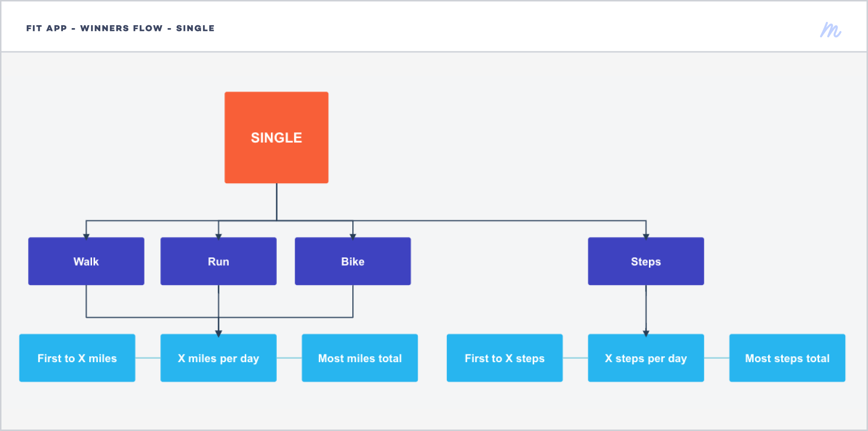Click the Most miles total box
868x431 pixels.
pyautogui.click(x=360, y=358)
